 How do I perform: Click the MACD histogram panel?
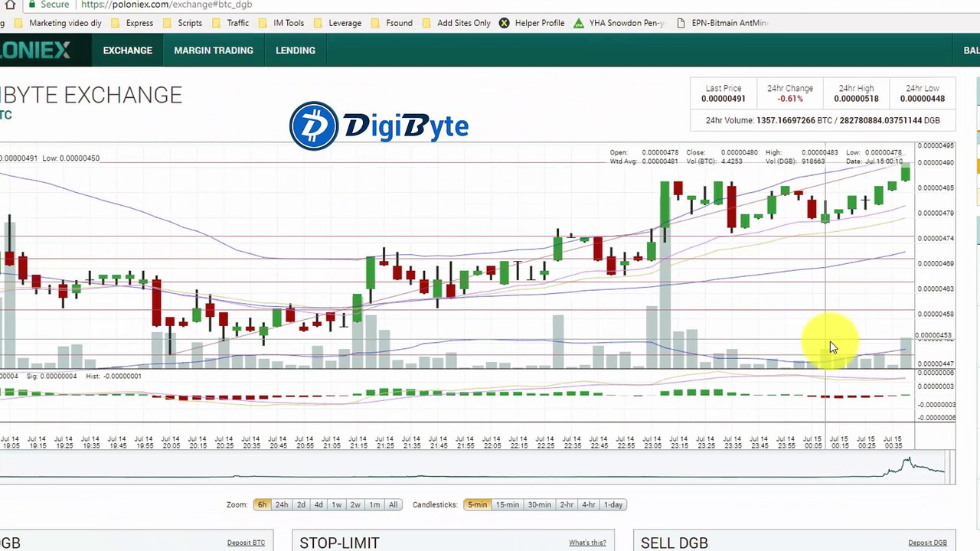pyautogui.click(x=457, y=395)
